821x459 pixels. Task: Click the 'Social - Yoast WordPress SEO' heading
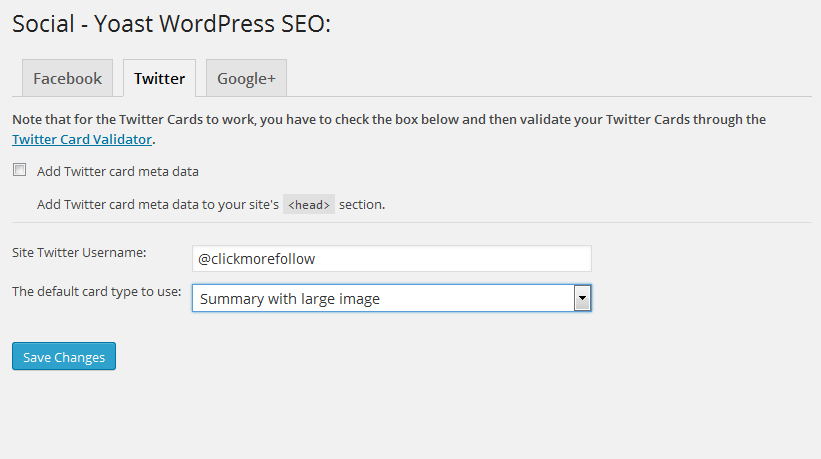click(x=171, y=23)
